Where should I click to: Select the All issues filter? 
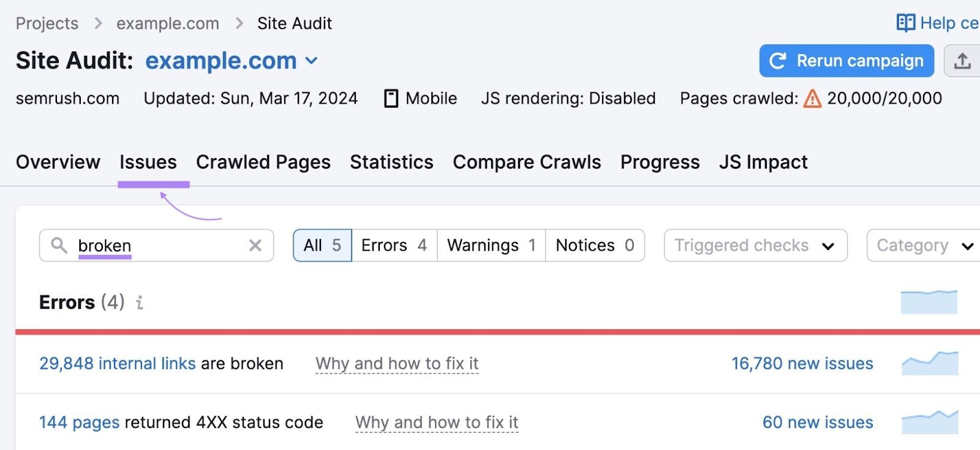[x=322, y=246]
